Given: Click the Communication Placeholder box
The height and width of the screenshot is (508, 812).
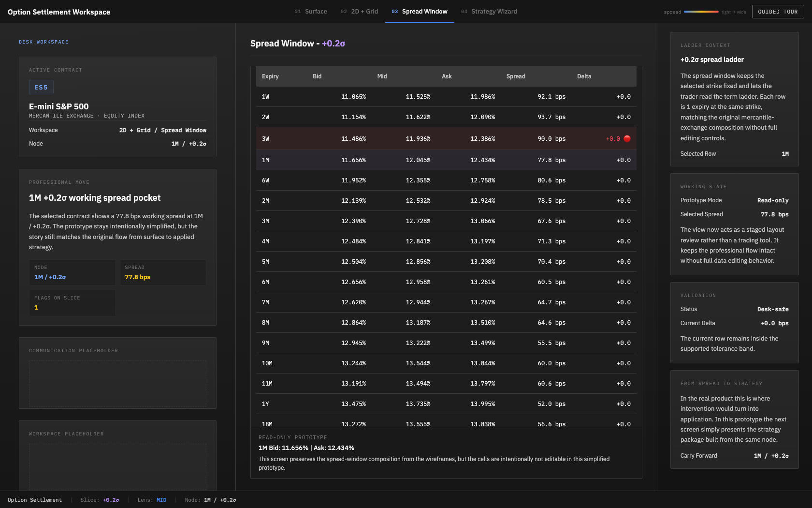Looking at the screenshot, I should pos(117,383).
